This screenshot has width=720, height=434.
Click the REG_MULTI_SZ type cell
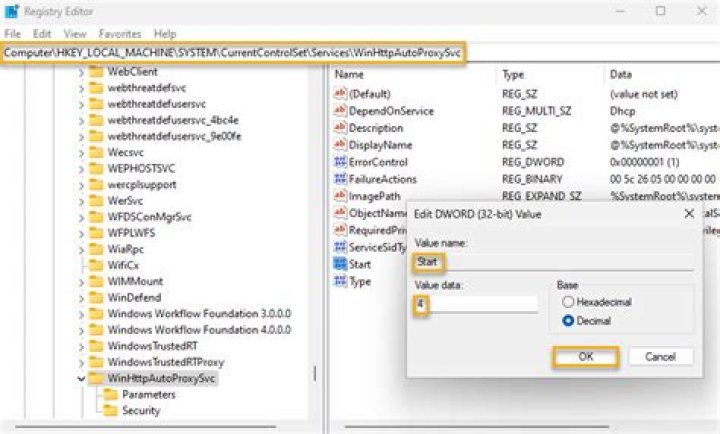pyautogui.click(x=537, y=111)
